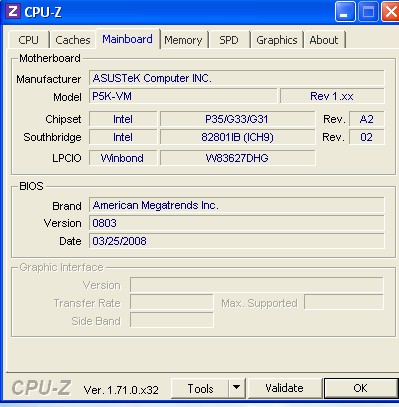The width and height of the screenshot is (399, 407).
Task: Click the Transfer Rate field
Action: point(172,303)
